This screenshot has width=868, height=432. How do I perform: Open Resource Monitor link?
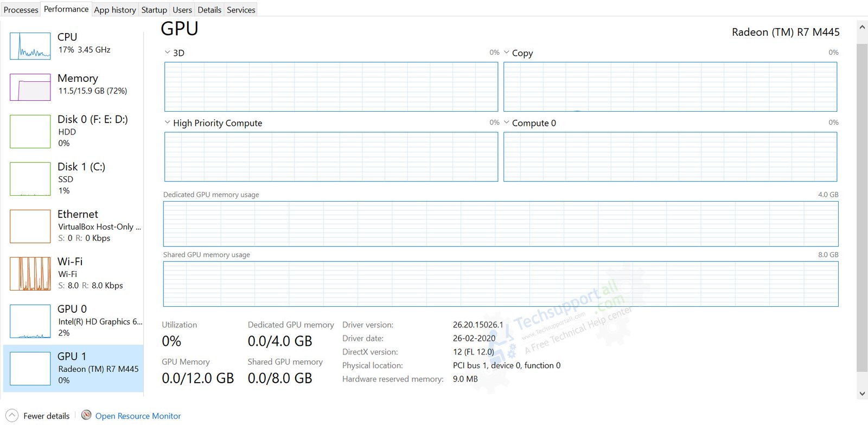(x=138, y=416)
